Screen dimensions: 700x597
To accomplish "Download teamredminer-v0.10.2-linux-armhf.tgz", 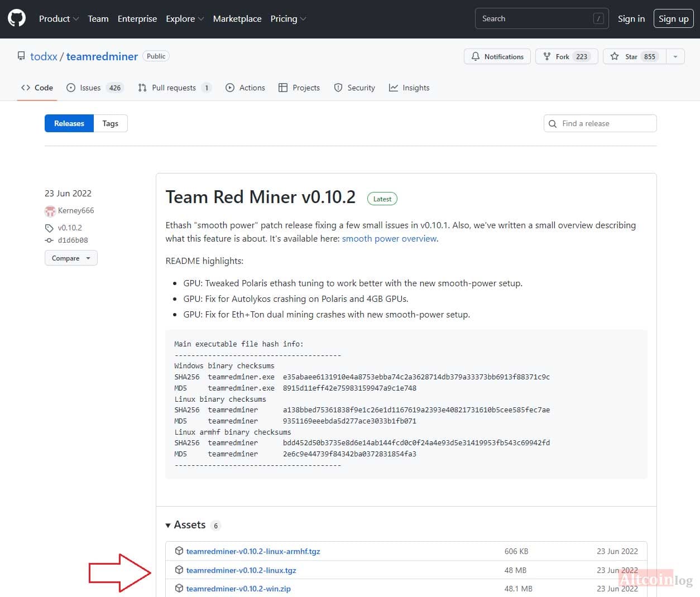I will pyautogui.click(x=253, y=551).
